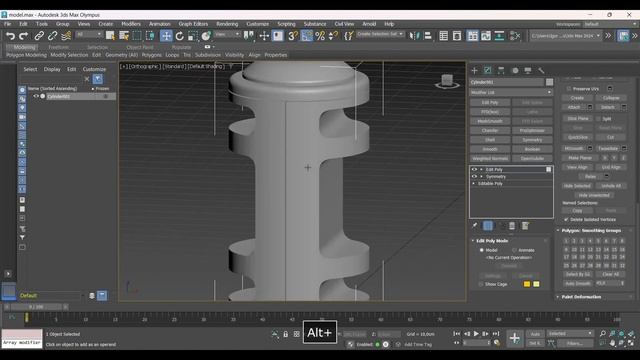This screenshot has height=360, width=640.
Task: Open the project folder path dropdown
Action: pyautogui.click(x=566, y=36)
